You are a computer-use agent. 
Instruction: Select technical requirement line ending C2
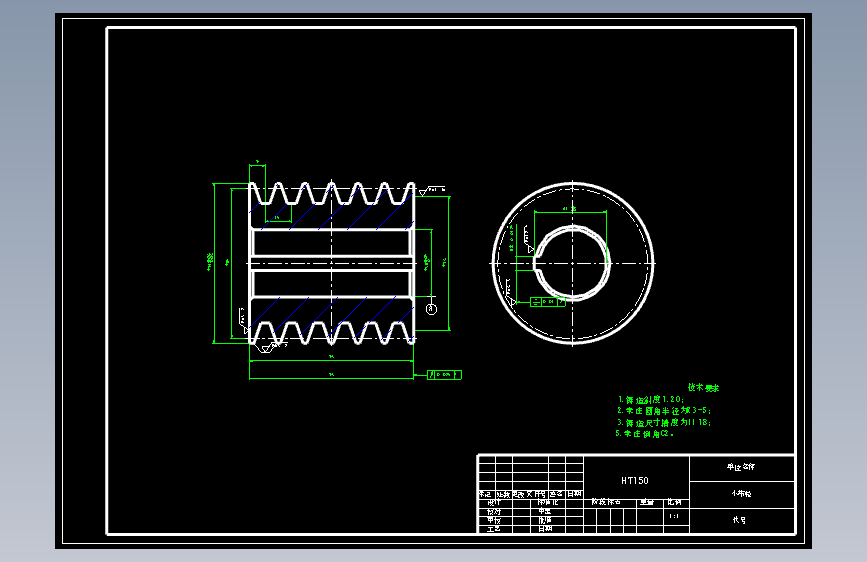(x=644, y=434)
